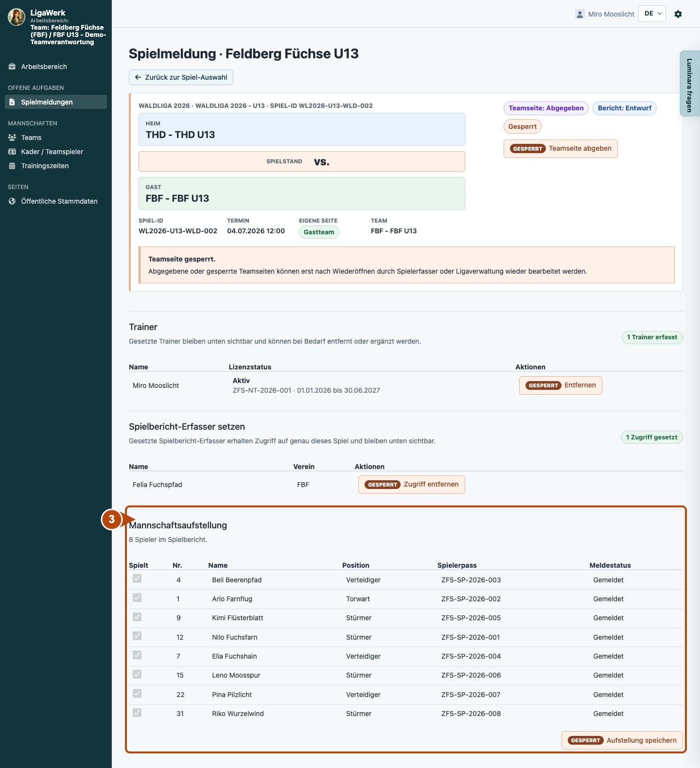This screenshot has height=768, width=700.
Task: Toggle the Spielt checkbox for Pina Pilzlicht
Action: tap(137, 693)
